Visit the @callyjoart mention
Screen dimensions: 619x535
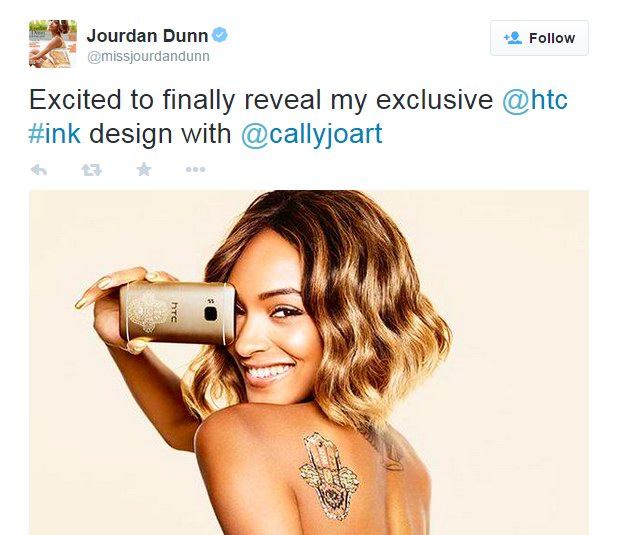(311, 134)
